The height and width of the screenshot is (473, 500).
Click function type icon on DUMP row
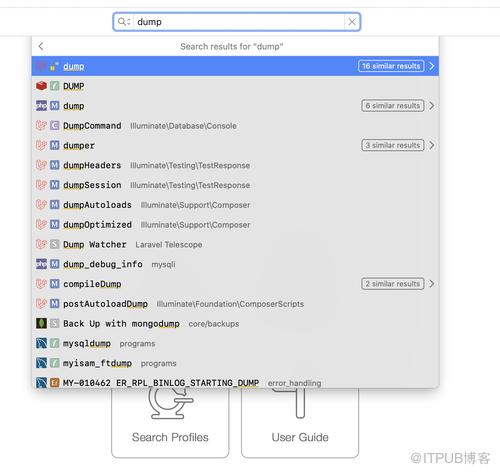[55, 86]
